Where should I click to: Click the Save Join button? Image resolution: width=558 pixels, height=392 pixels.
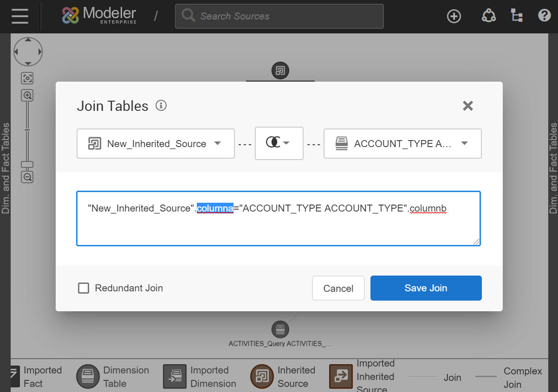click(426, 288)
